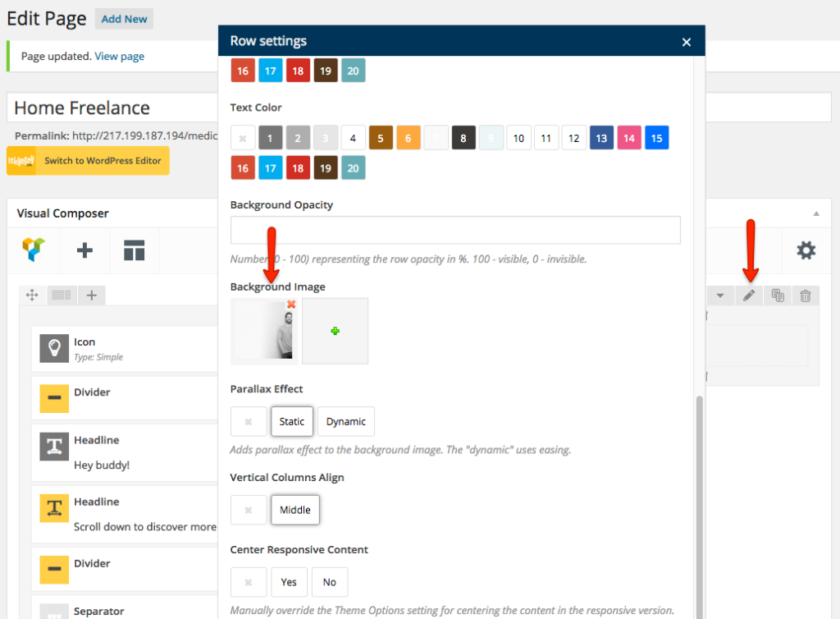Viewport: 840px width, 619px height.
Task: Select Text Color swatch 8
Action: [463, 138]
